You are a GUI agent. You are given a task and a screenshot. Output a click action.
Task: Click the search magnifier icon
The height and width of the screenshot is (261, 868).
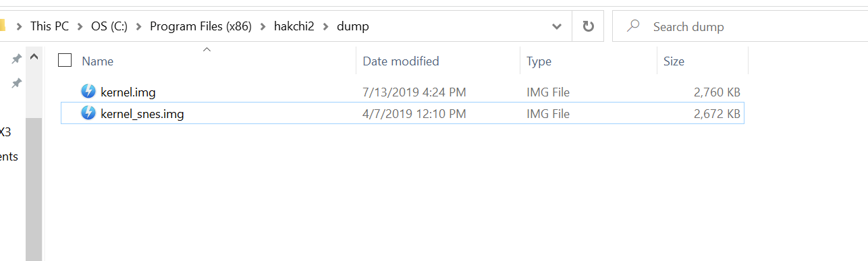(x=633, y=26)
